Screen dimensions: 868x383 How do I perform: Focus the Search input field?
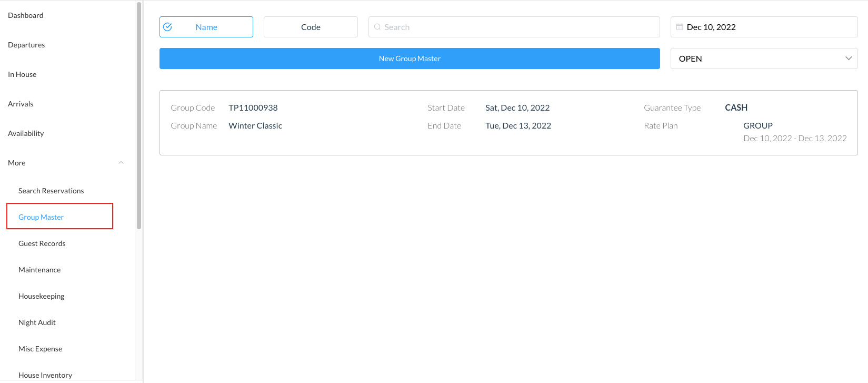518,27
